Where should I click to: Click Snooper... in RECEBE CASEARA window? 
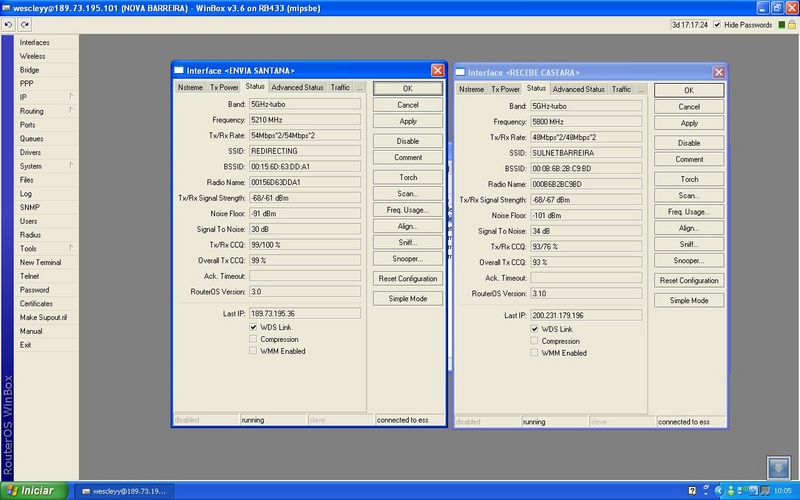click(689, 261)
